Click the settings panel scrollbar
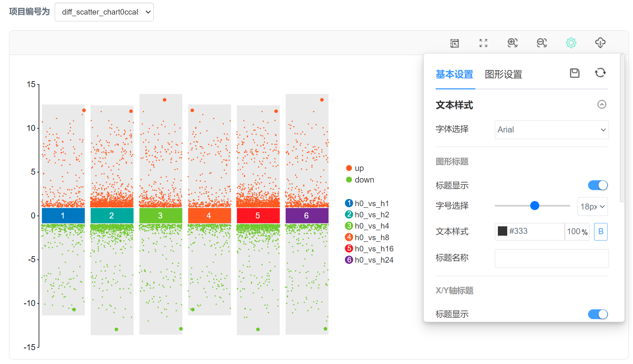This screenshot has height=364, width=633. tap(622, 128)
